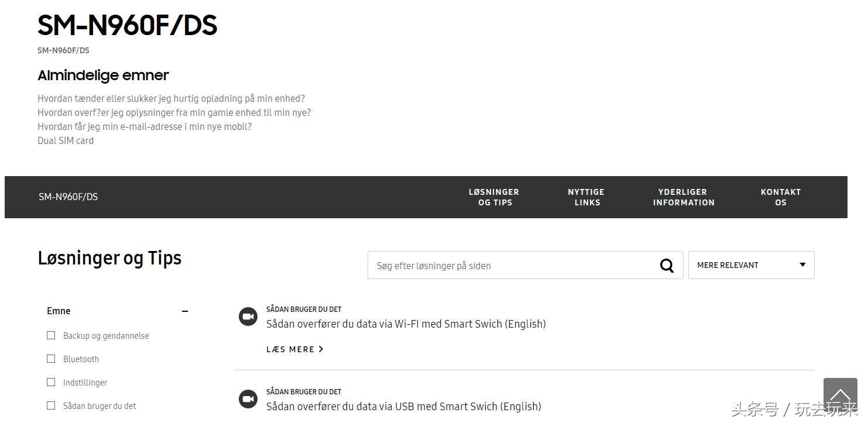Open the NYTTIGE LINKS tab
This screenshot has width=868, height=423.
586,197
